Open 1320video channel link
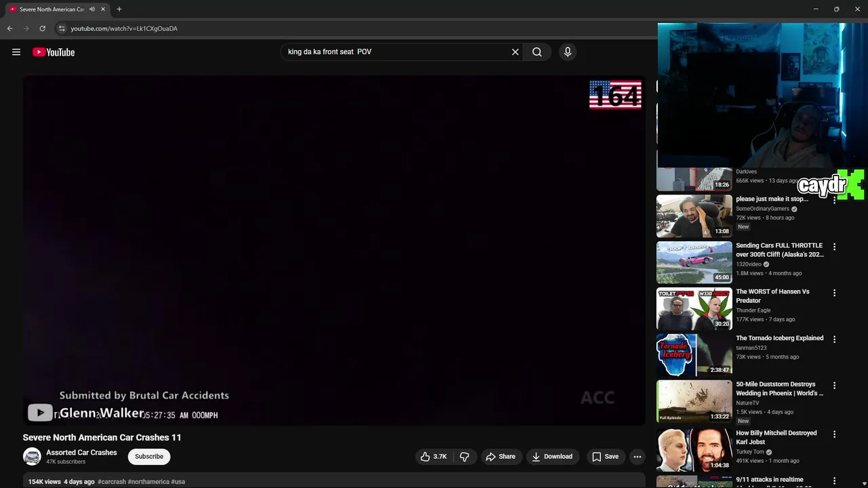 (749, 264)
